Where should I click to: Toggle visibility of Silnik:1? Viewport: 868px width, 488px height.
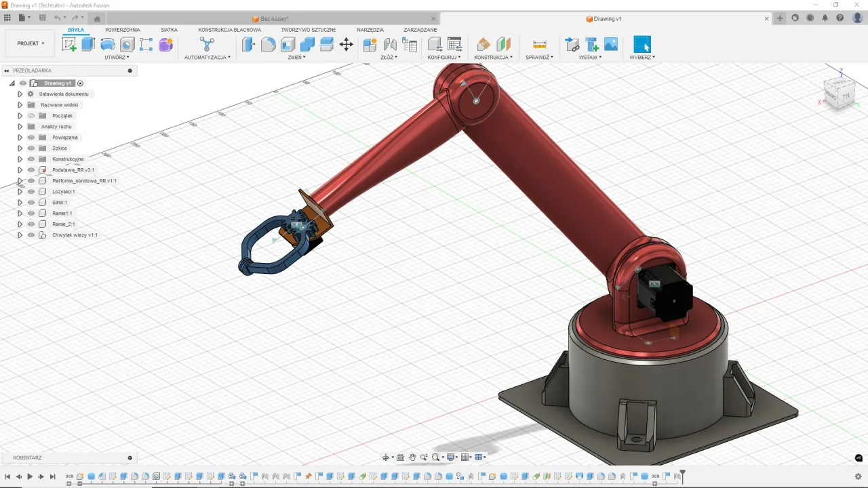31,202
